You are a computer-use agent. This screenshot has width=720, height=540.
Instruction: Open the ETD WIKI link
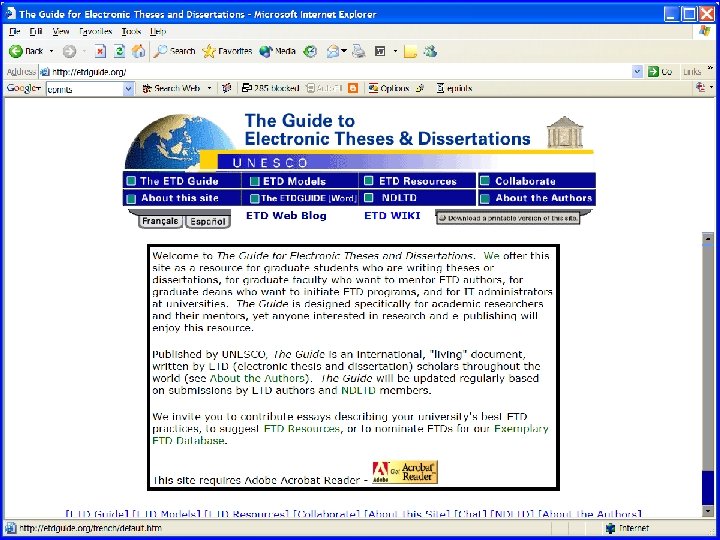pyautogui.click(x=392, y=216)
